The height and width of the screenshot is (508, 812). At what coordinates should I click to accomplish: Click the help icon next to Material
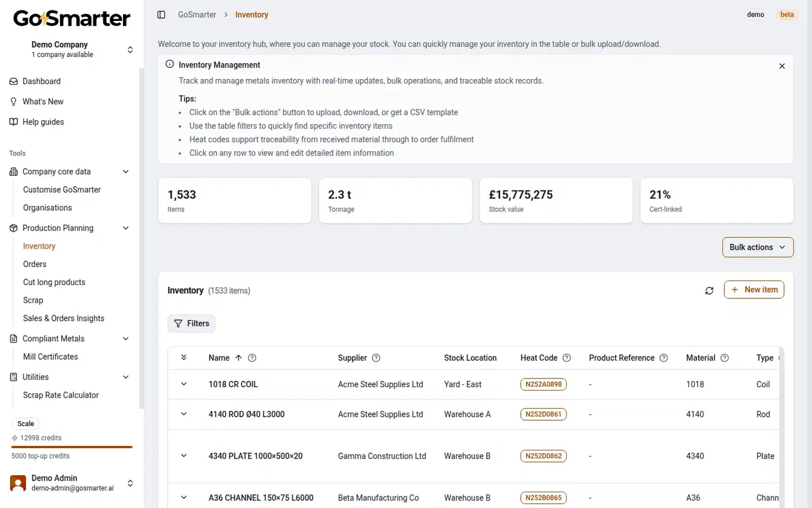click(x=724, y=358)
